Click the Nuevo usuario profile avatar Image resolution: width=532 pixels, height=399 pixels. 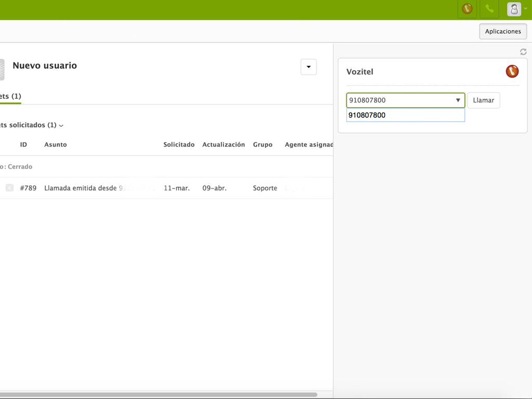coord(2,69)
